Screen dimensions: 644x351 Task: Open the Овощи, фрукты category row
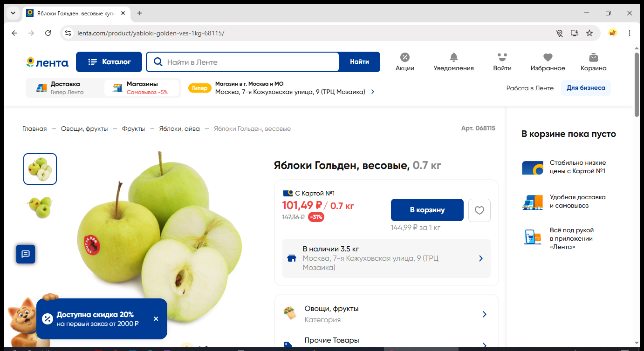coord(386,314)
